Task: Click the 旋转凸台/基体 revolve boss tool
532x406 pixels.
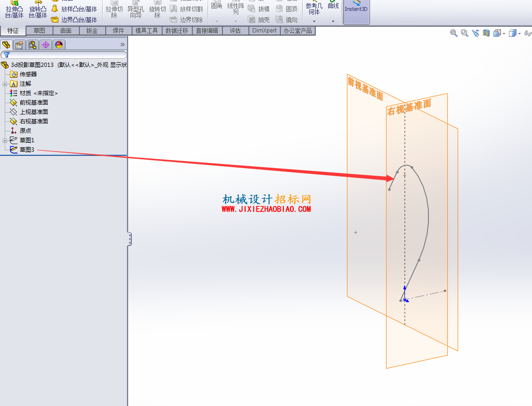Action: [38, 9]
